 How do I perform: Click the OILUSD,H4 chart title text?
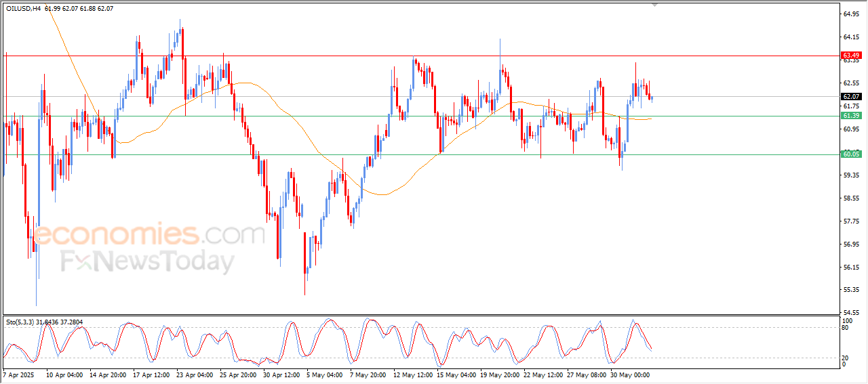click(x=22, y=9)
